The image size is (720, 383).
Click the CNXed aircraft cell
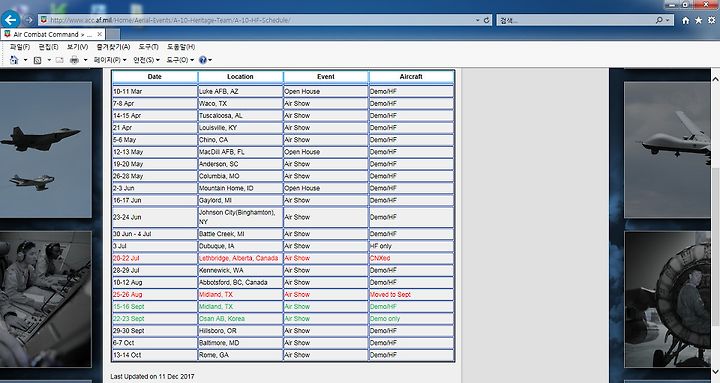411,259
